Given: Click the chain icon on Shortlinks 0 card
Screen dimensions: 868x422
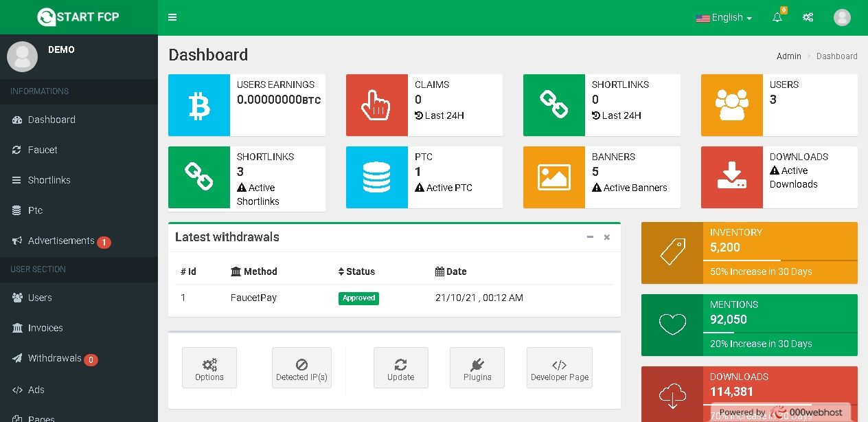Looking at the screenshot, I should [x=554, y=105].
